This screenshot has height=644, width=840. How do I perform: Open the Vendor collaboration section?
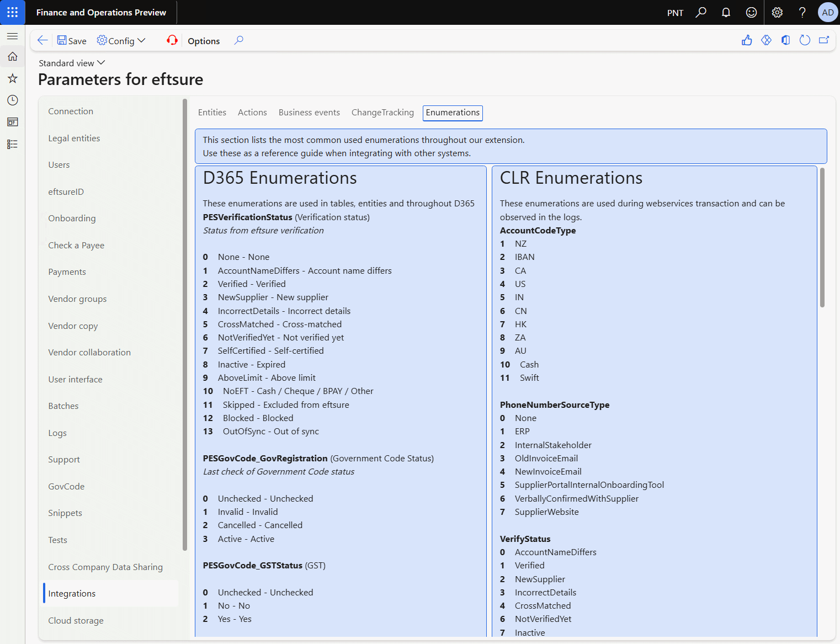[x=89, y=353]
